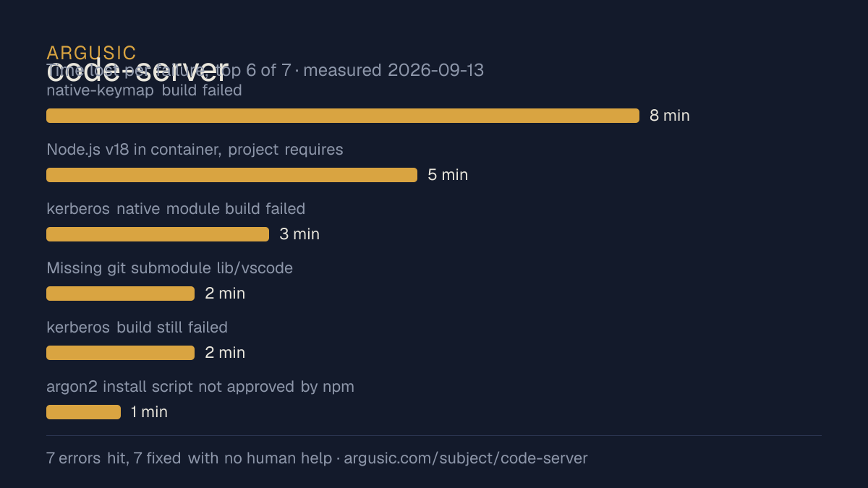Click the 'Missing git submodule lib/vscode' label
Image resolution: width=868 pixels, height=488 pixels.
click(x=169, y=268)
